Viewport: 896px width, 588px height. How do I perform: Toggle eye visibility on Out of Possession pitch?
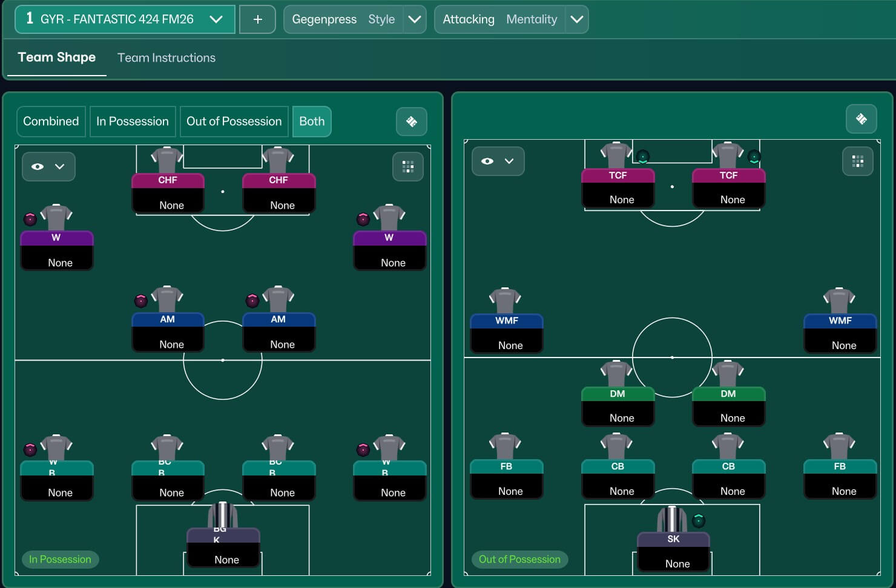click(487, 161)
